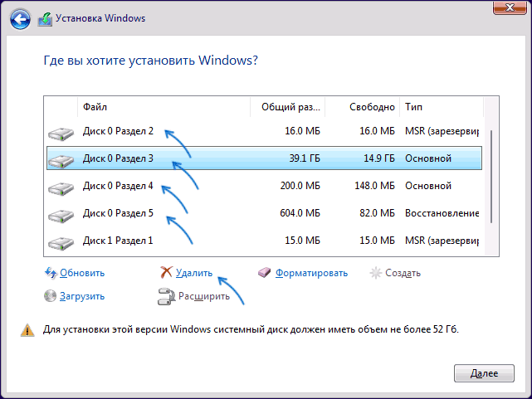Sort by the Файл column header
Image resolution: width=532 pixels, height=399 pixels.
[x=164, y=107]
